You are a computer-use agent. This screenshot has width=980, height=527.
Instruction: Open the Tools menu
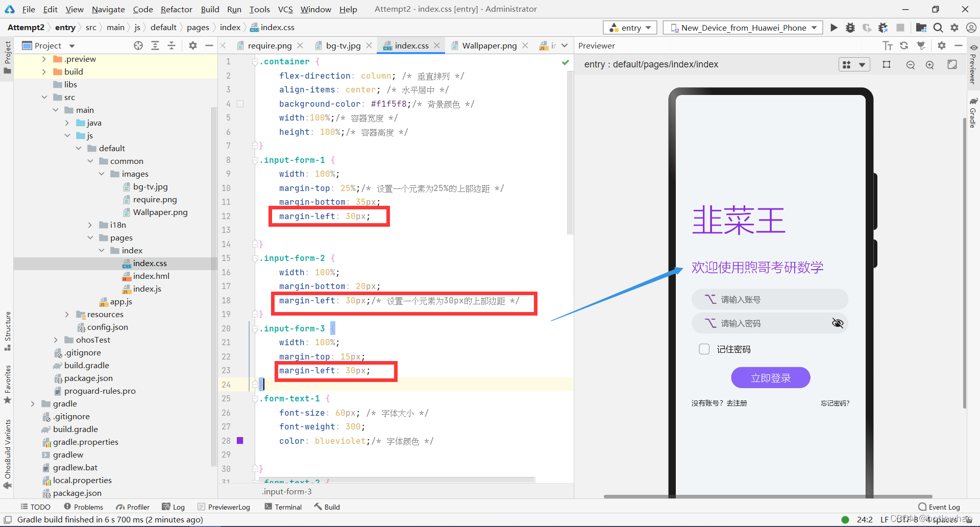click(259, 9)
